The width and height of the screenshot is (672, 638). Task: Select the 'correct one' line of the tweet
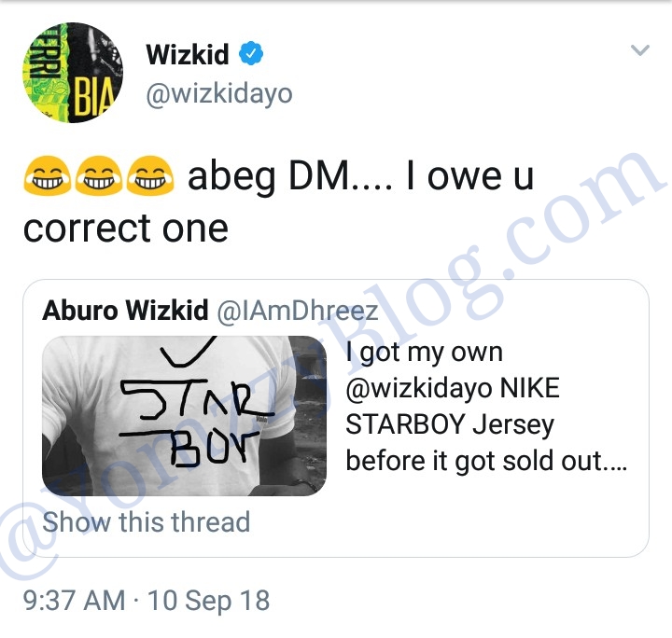[x=126, y=229]
